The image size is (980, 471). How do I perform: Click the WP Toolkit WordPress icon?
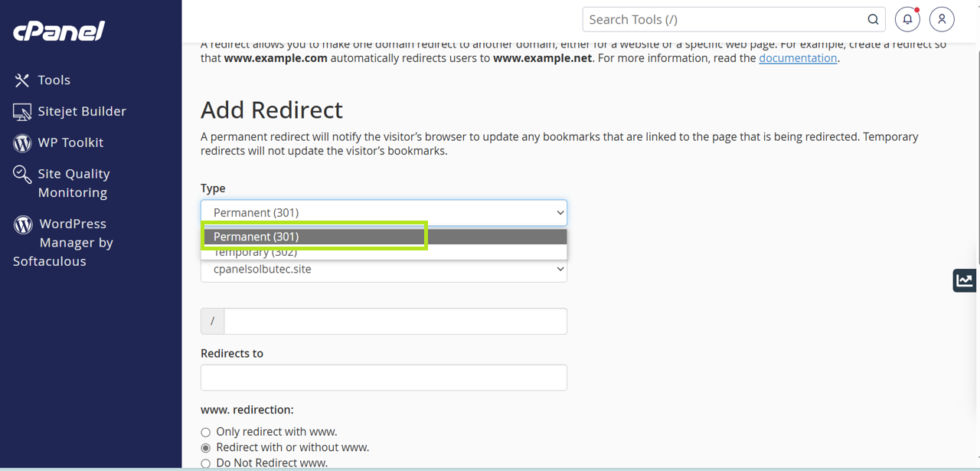(22, 143)
